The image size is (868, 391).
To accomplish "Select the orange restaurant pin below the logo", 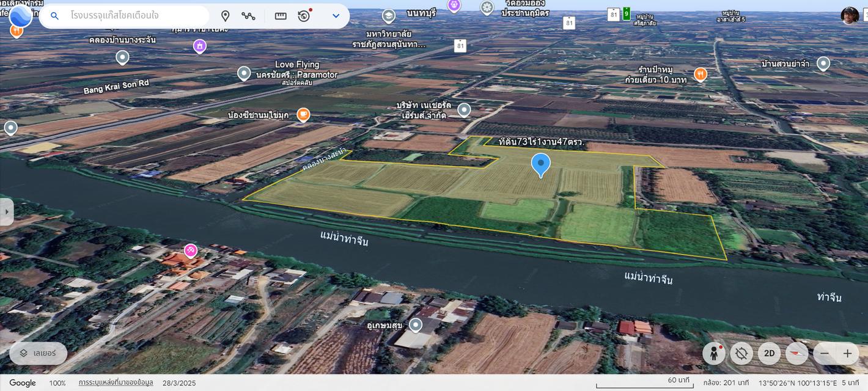I will click(17, 31).
